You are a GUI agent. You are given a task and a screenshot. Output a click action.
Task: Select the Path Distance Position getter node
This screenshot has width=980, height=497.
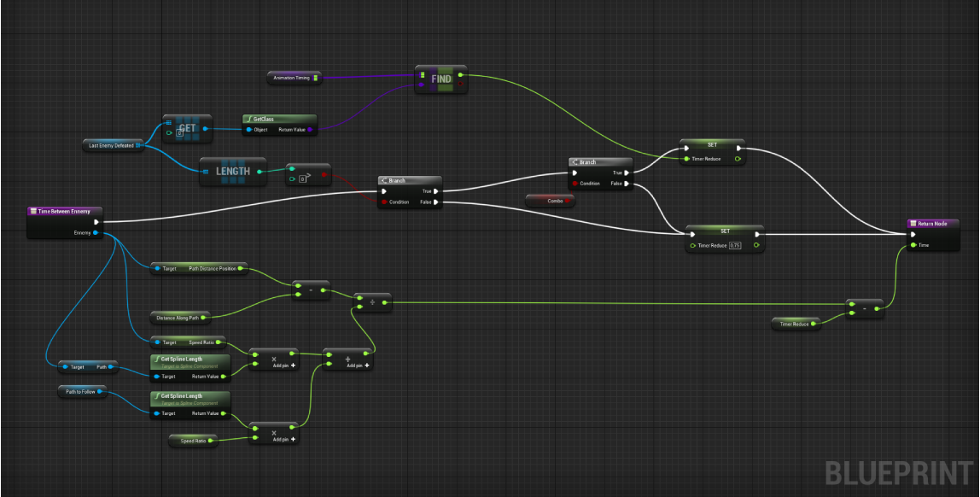click(198, 268)
